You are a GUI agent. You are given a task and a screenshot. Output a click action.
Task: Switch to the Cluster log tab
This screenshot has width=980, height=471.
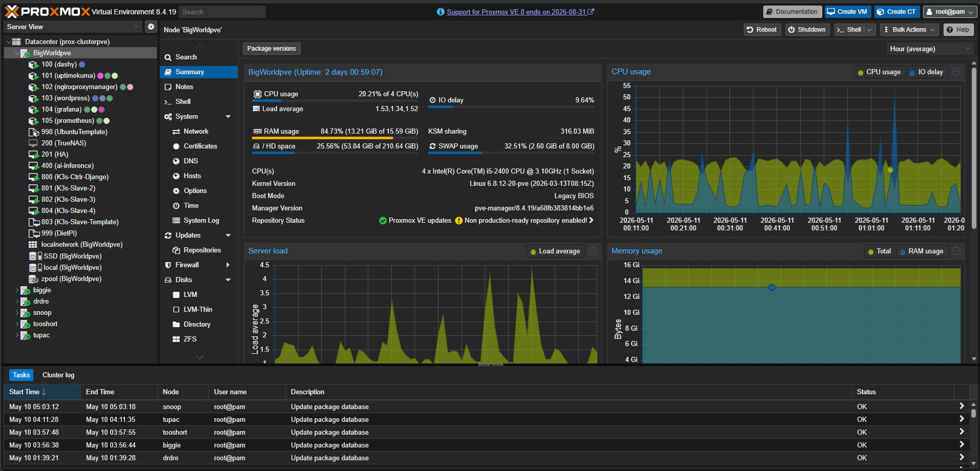(58, 375)
